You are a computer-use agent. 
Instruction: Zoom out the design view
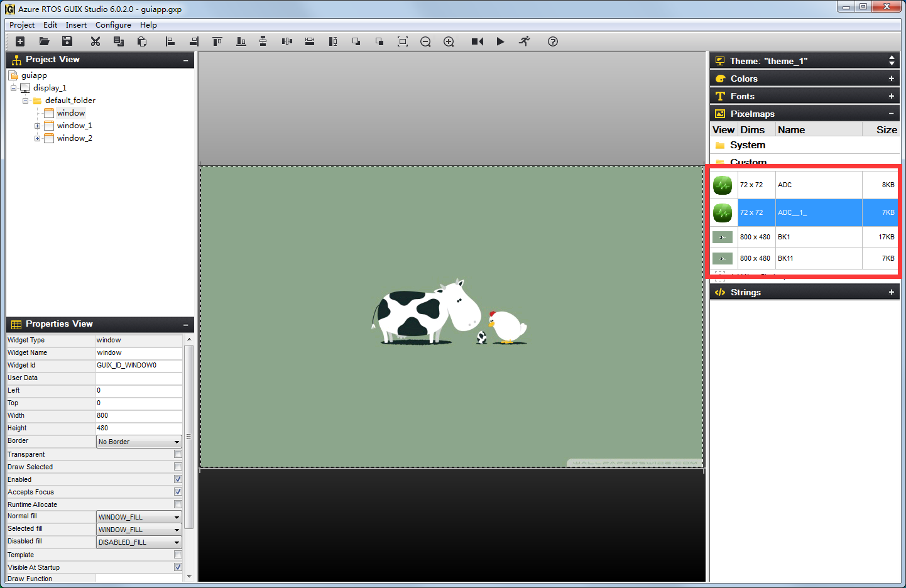[425, 41]
